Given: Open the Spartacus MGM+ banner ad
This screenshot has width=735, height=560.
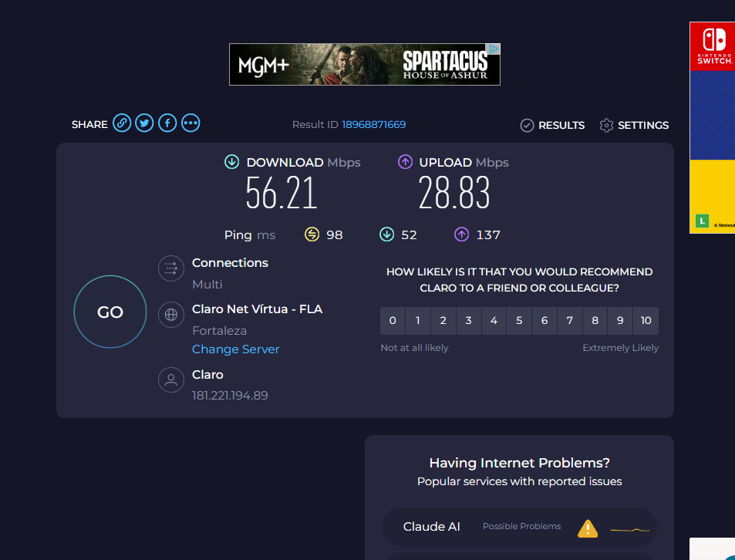Looking at the screenshot, I should point(364,64).
